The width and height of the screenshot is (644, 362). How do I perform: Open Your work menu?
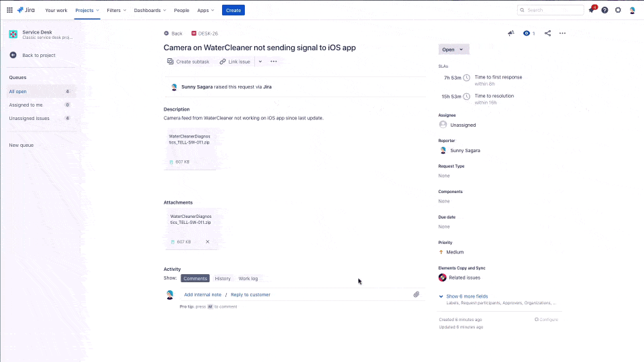(x=56, y=10)
